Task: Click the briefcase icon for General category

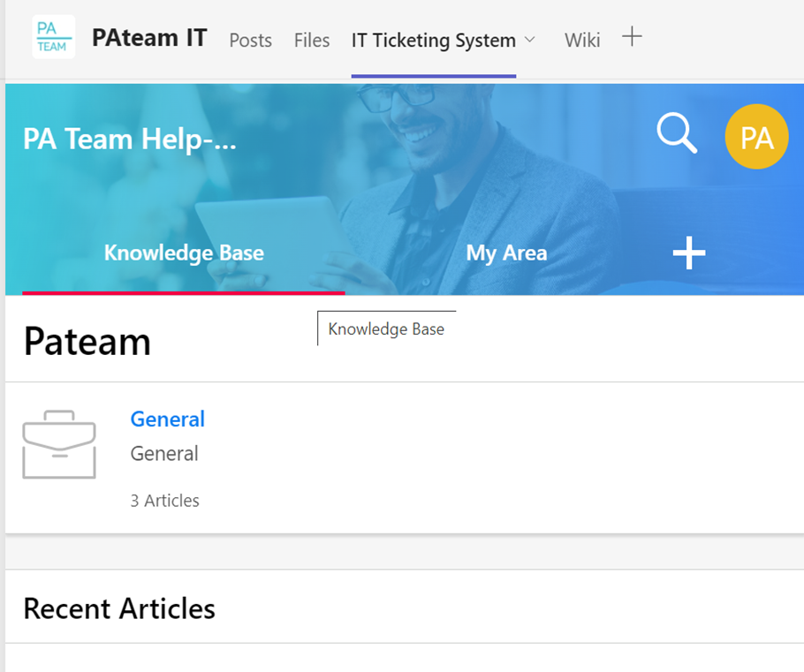Action: click(x=59, y=444)
